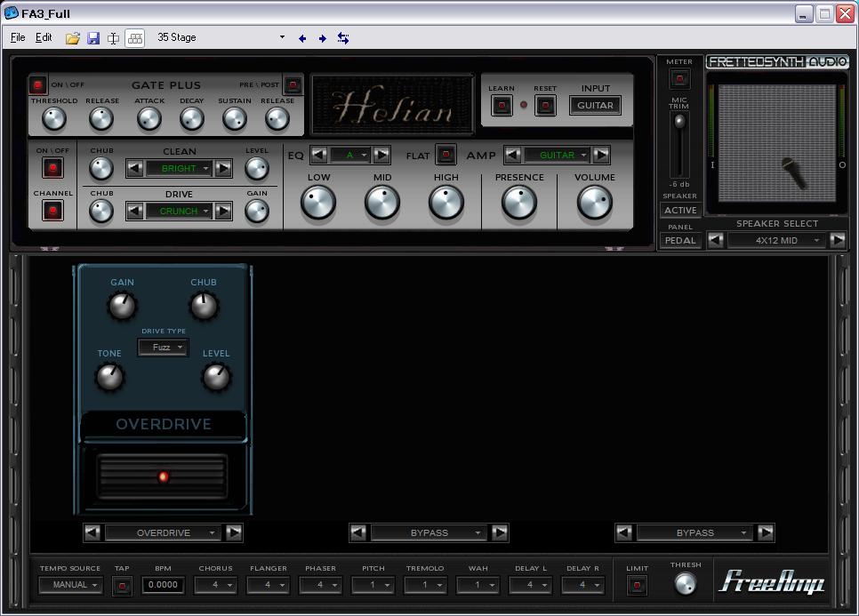The image size is (859, 616).
Task: Save preset with floppy disk icon
Action: click(93, 38)
